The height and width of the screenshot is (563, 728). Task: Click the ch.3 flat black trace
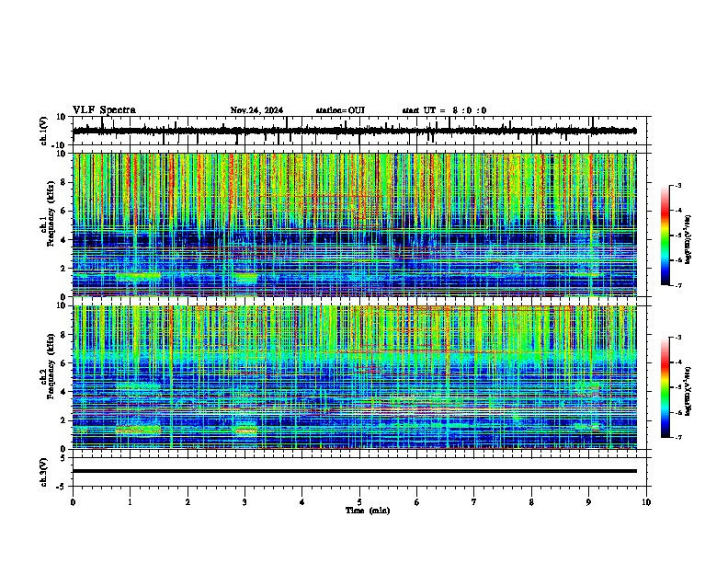tap(354, 471)
